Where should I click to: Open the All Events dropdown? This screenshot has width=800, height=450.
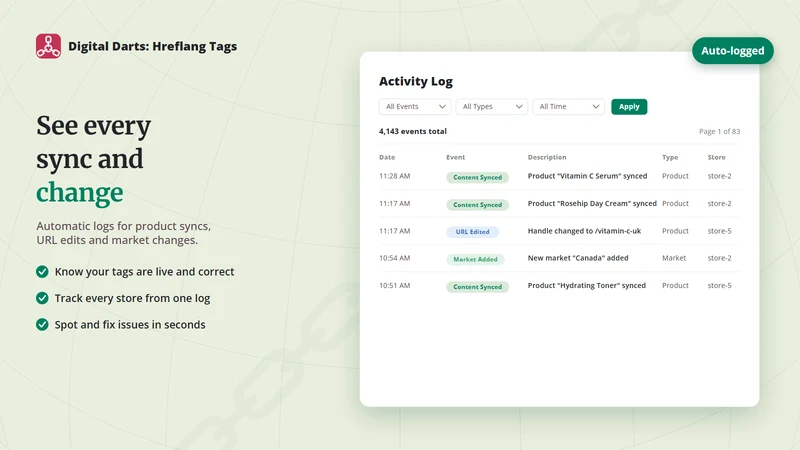point(415,107)
